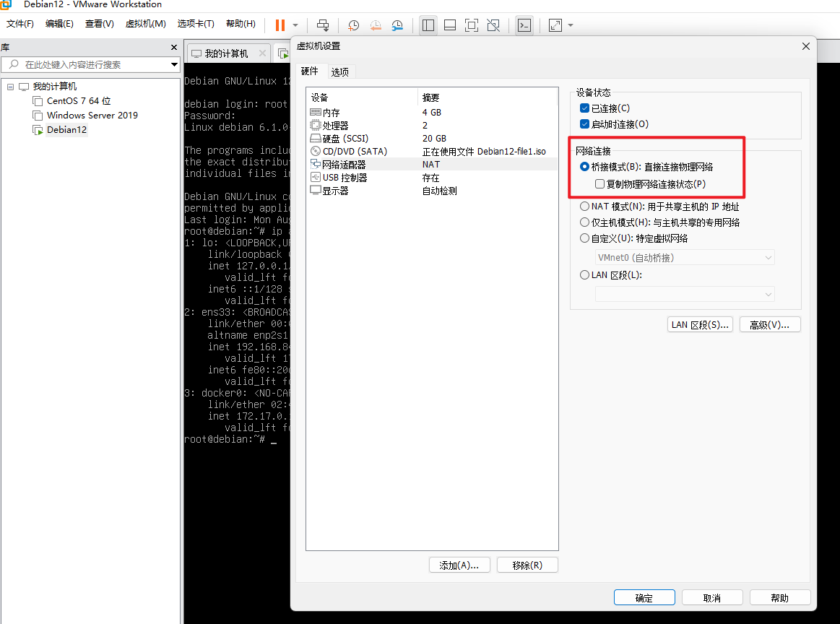Close the 虚拟机设置 dialog
Viewport: 840px width, 624px height.
pyautogui.click(x=806, y=47)
